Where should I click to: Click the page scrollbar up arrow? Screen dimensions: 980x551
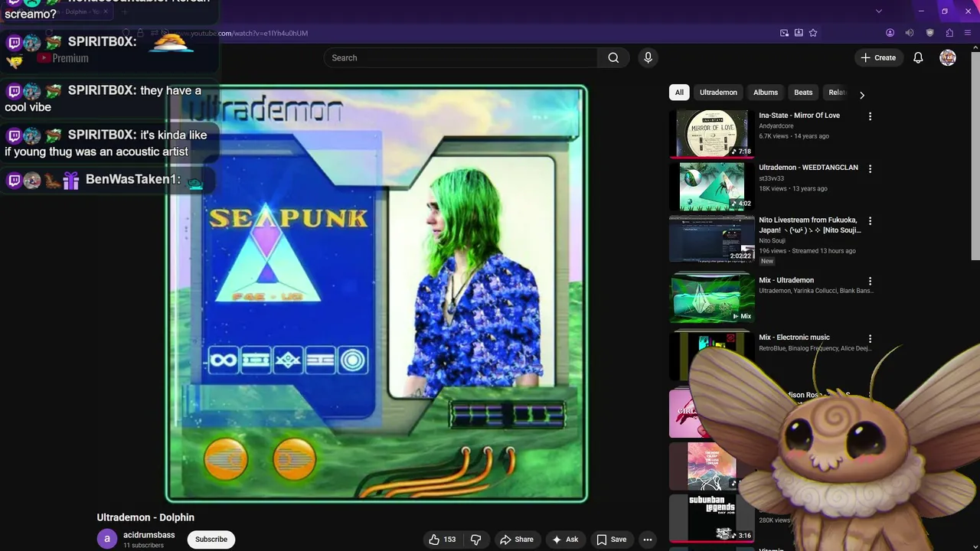(x=975, y=47)
